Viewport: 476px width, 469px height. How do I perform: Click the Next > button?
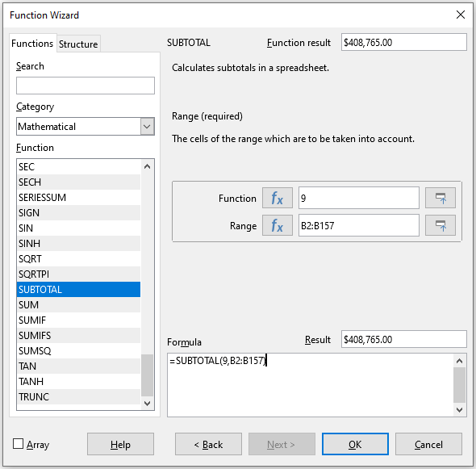(282, 444)
